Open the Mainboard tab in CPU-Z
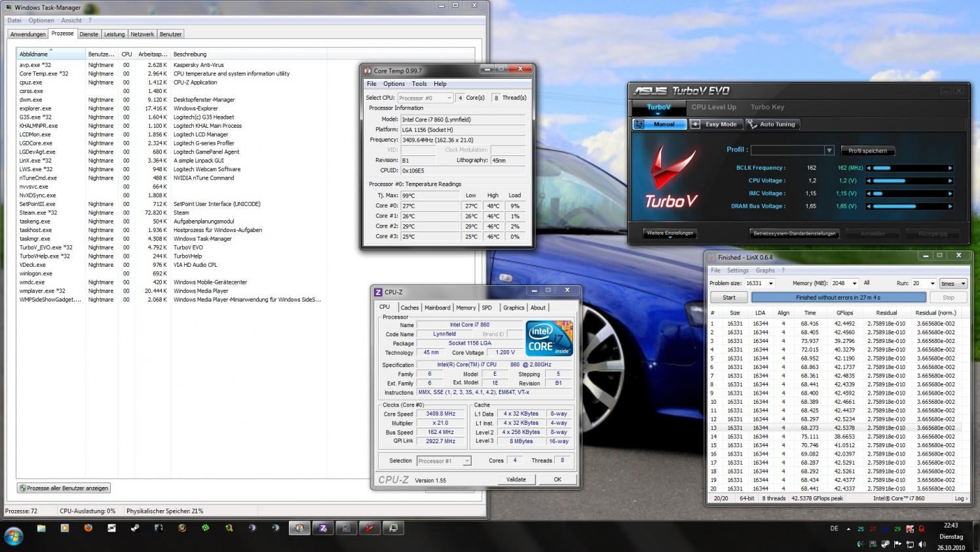This screenshot has width=980, height=552. coord(437,307)
